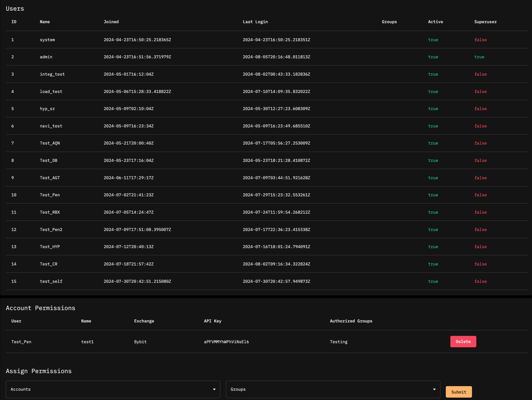Click the Bybit exchange cell
532x400 pixels.
coord(140,342)
